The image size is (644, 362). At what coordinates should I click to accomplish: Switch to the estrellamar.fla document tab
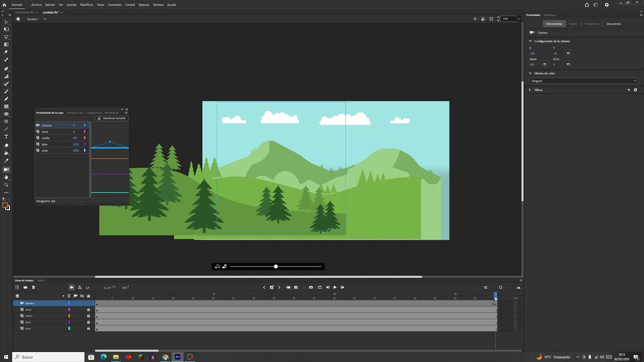(25, 12)
